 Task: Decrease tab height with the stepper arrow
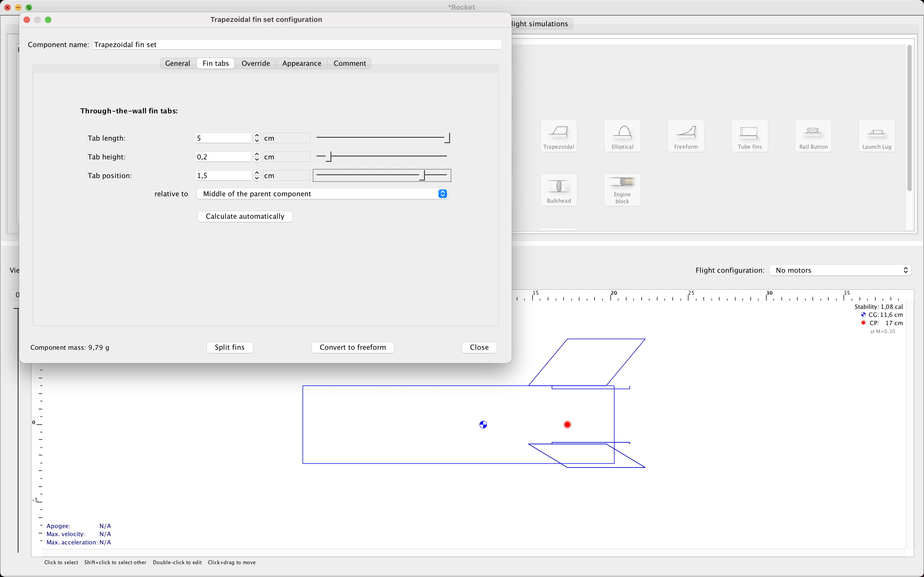point(257,159)
